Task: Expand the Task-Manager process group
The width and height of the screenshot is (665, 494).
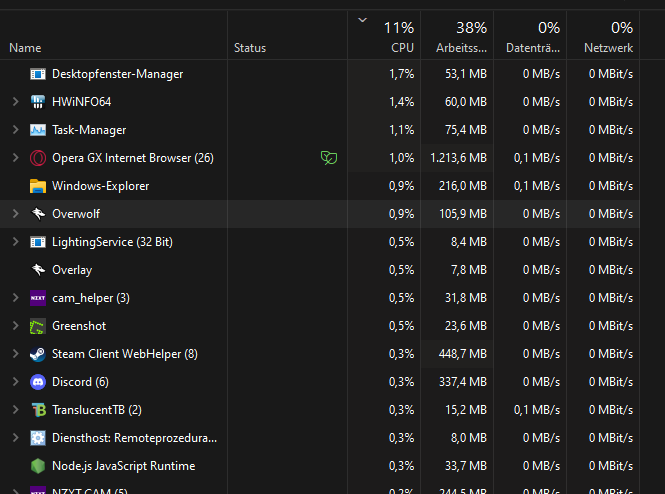Action: pyautogui.click(x=16, y=130)
